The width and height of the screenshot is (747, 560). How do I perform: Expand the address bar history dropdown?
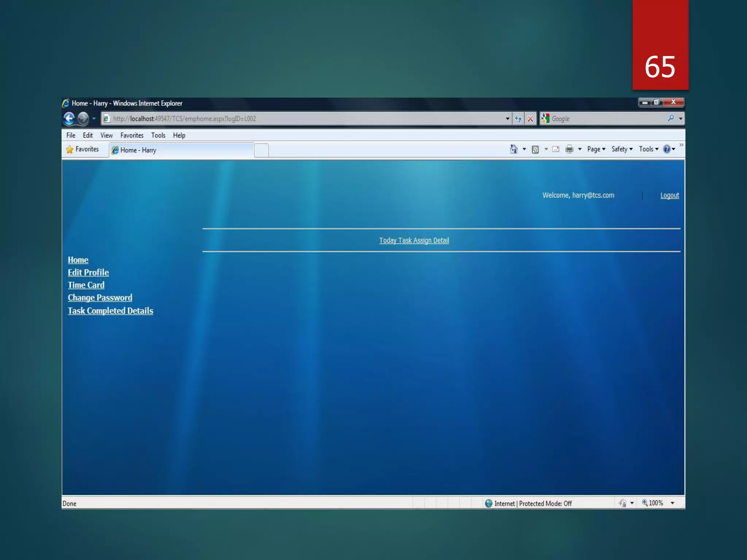point(507,118)
